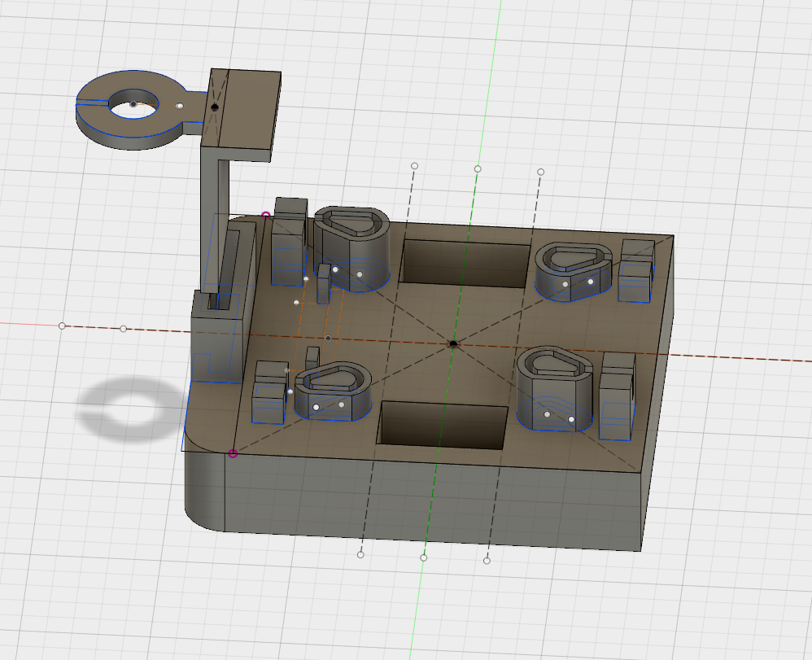Select the teardrop boss in the lower-left of the base
Image resolution: width=812 pixels, height=660 pixels.
pyautogui.click(x=333, y=390)
